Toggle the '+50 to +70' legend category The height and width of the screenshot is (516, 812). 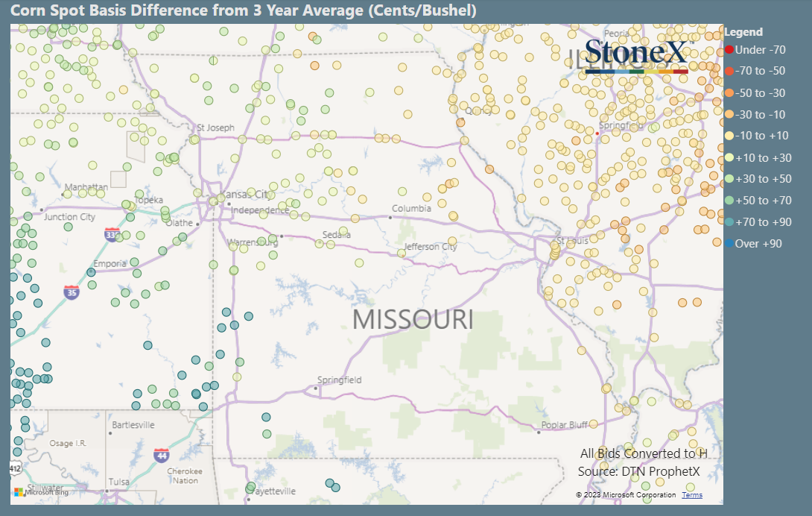[730, 200]
